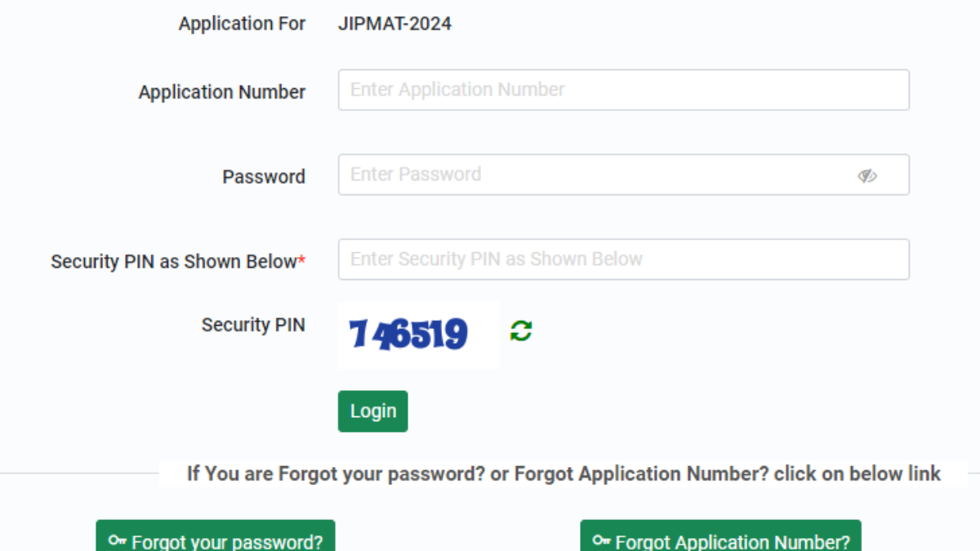Open the Forgot Application Number page

coord(720,540)
